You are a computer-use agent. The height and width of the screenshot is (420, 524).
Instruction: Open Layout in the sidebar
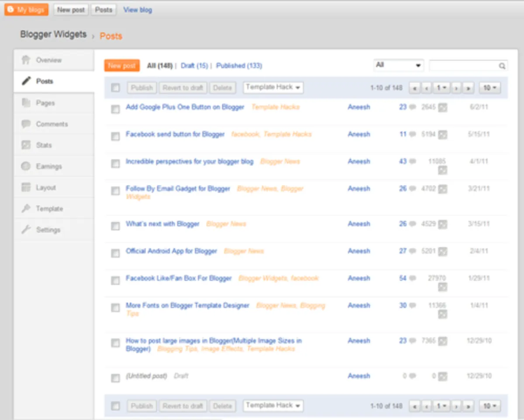54,188
